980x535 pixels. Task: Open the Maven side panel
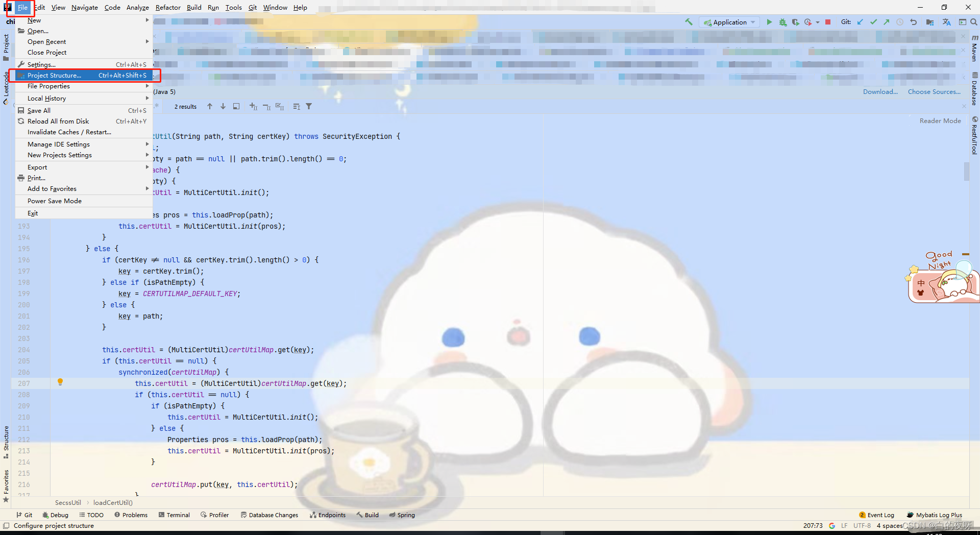pos(974,48)
